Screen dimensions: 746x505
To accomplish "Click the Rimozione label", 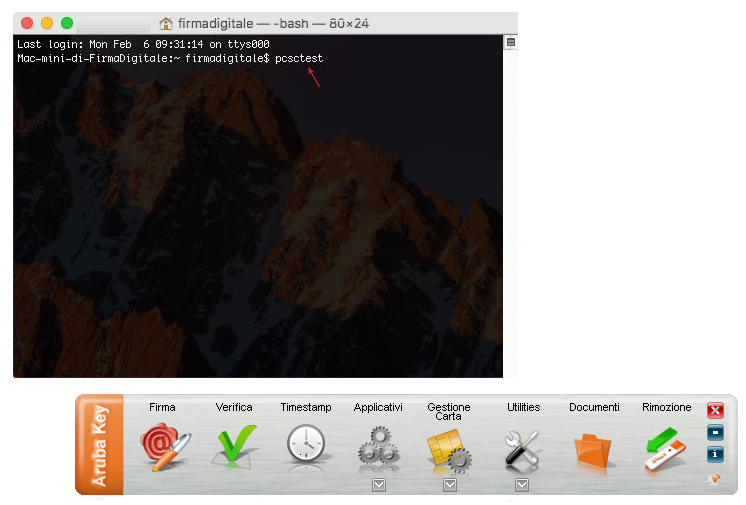I will pos(667,407).
